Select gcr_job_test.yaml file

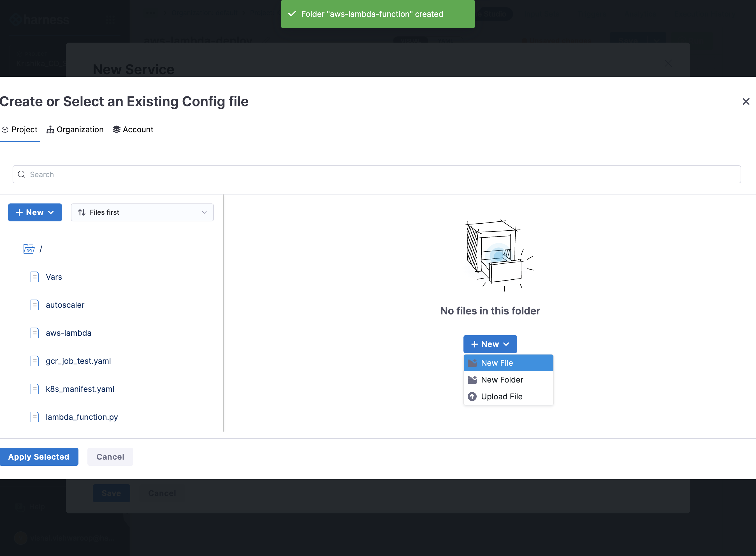tap(78, 361)
